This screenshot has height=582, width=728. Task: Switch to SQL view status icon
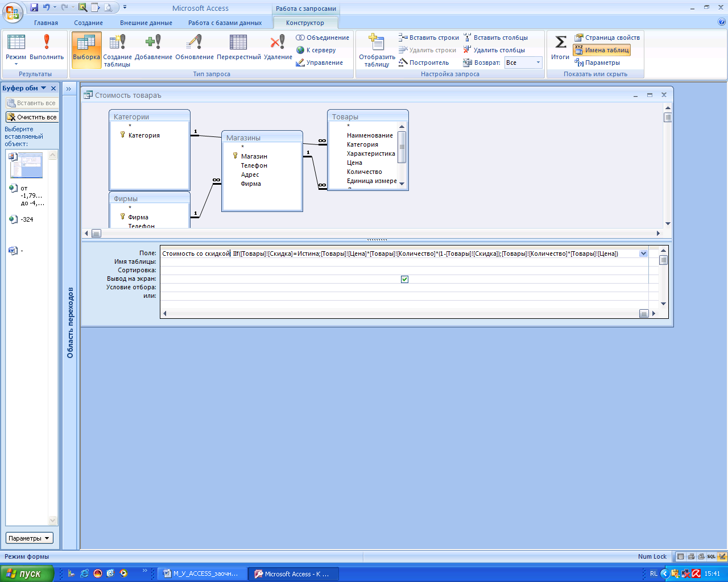(x=711, y=557)
